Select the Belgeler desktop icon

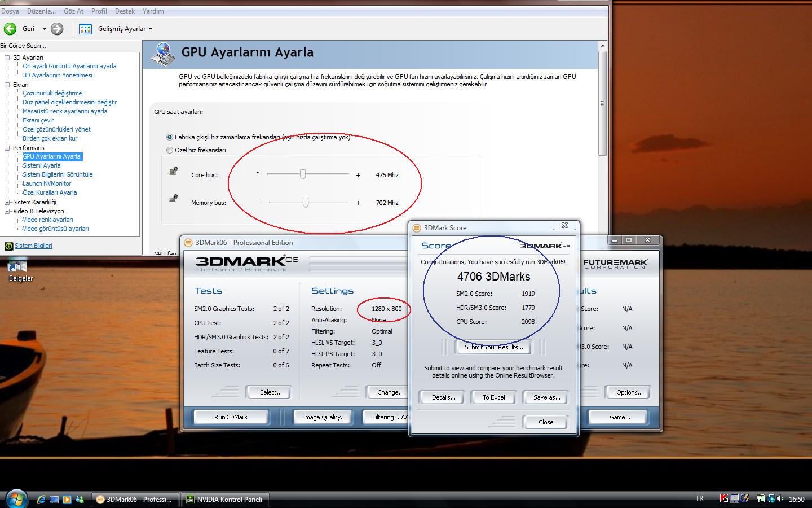pos(20,269)
